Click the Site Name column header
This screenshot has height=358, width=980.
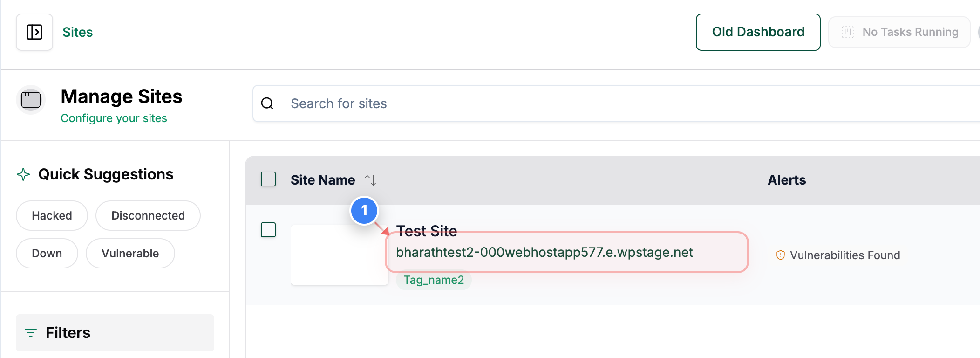pos(323,180)
